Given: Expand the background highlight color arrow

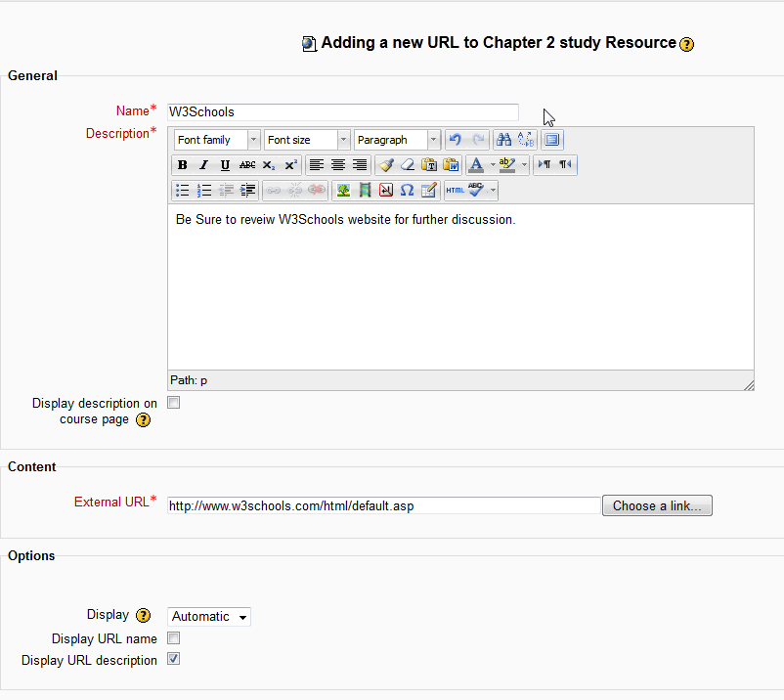Looking at the screenshot, I should (x=524, y=165).
